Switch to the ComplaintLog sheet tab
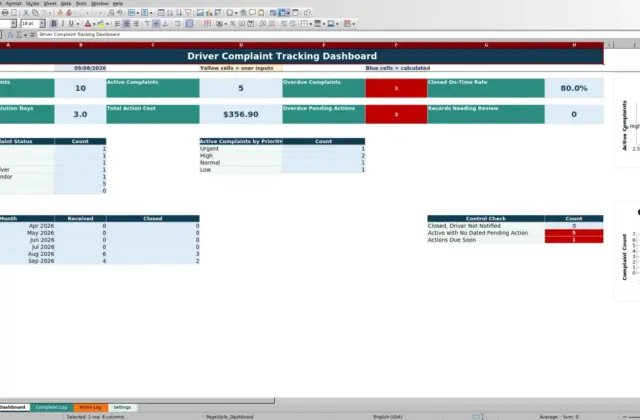 pyautogui.click(x=51, y=407)
